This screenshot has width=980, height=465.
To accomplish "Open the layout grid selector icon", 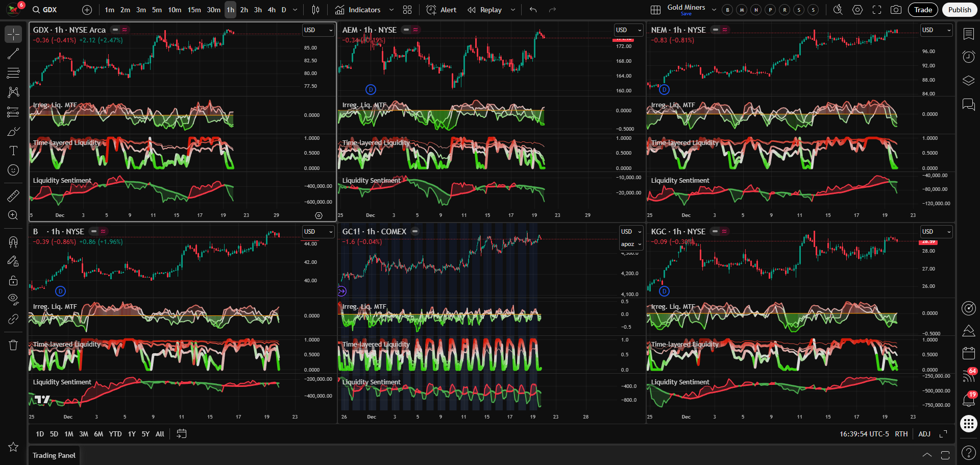I will (655, 10).
